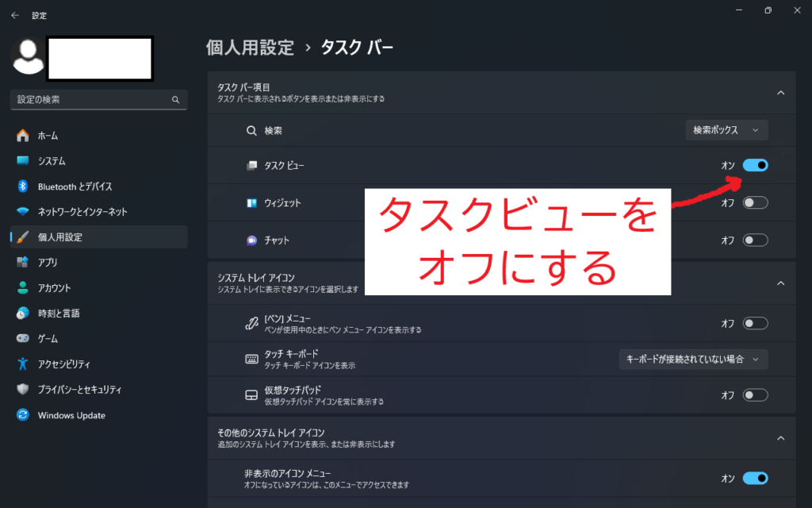The width and height of the screenshot is (812, 508).
Task: Open the キーボードが接続されていない場合 dropdown
Action: pyautogui.click(x=693, y=360)
